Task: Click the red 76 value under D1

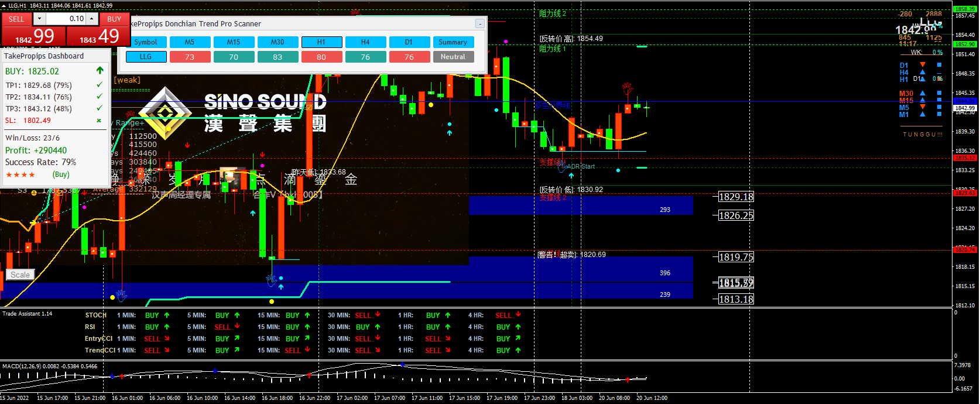Action: [409, 57]
